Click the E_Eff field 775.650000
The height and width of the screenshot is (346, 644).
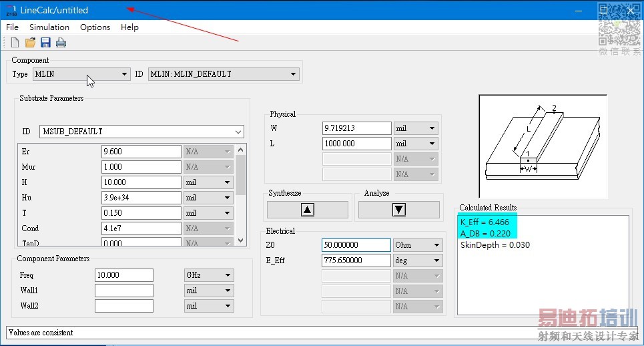356,260
